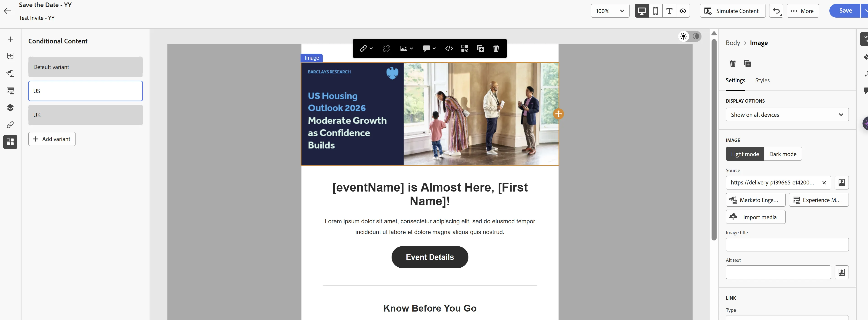Switch to plain text view
This screenshot has height=320, width=868.
pyautogui.click(x=669, y=11)
